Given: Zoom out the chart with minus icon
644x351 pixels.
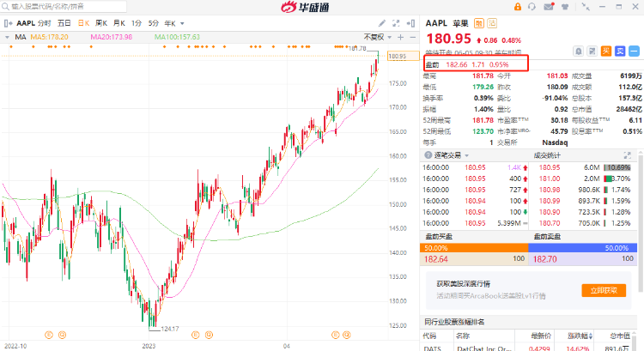Looking at the screenshot, I should pos(413,37).
